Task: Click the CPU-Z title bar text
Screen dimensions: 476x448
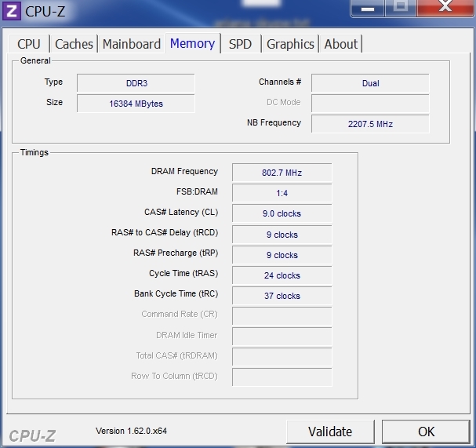Action: pyautogui.click(x=45, y=12)
